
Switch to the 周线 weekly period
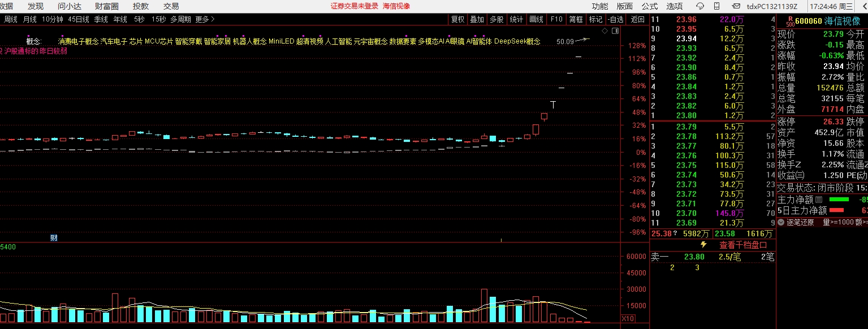tap(11, 19)
